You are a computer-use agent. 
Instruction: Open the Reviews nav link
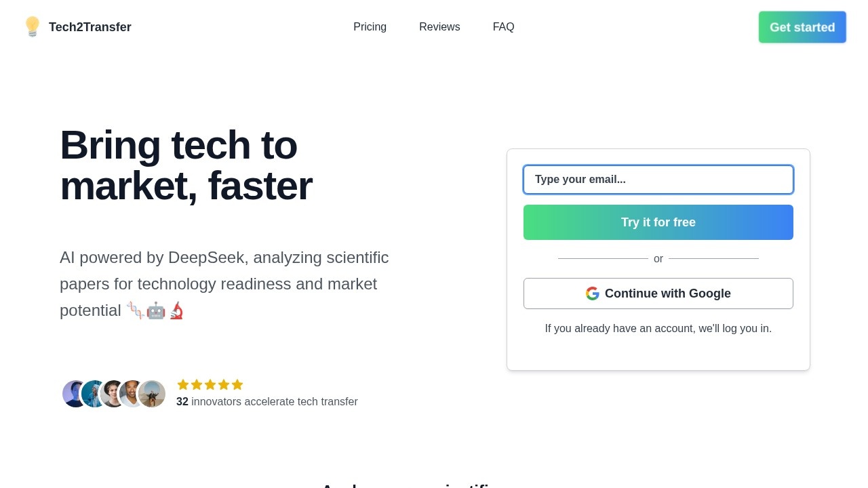[439, 27]
